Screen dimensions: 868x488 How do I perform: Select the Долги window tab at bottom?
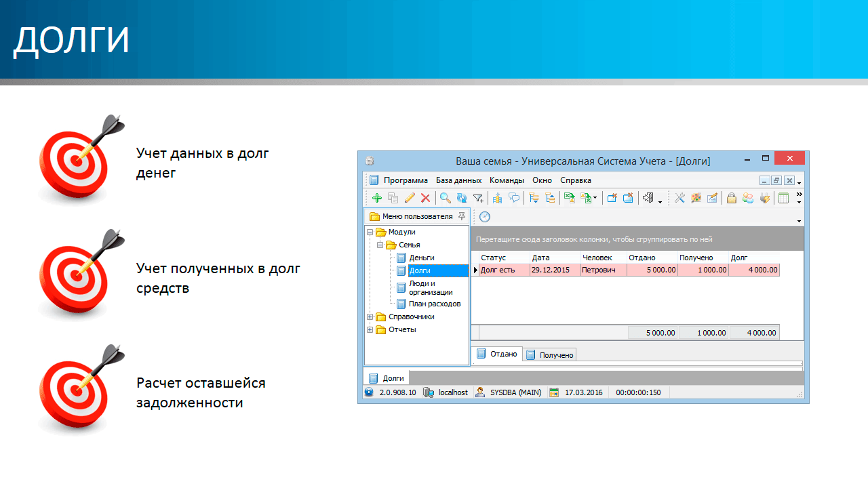pos(387,378)
